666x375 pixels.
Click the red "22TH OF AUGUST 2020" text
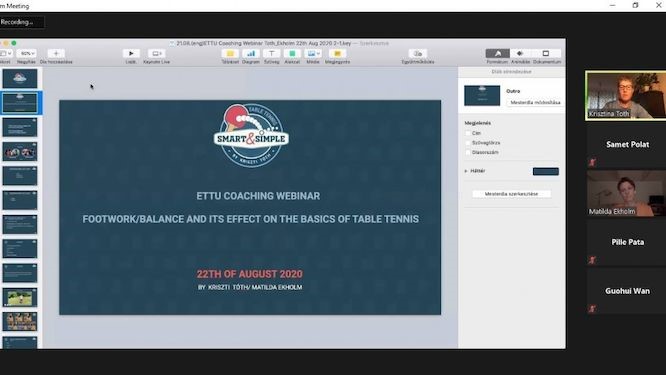point(250,274)
